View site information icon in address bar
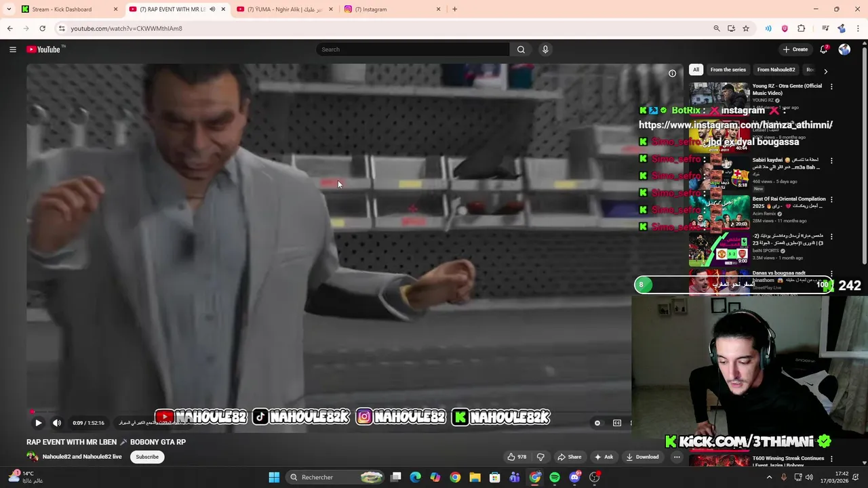The height and width of the screenshot is (488, 868). pos(62,28)
